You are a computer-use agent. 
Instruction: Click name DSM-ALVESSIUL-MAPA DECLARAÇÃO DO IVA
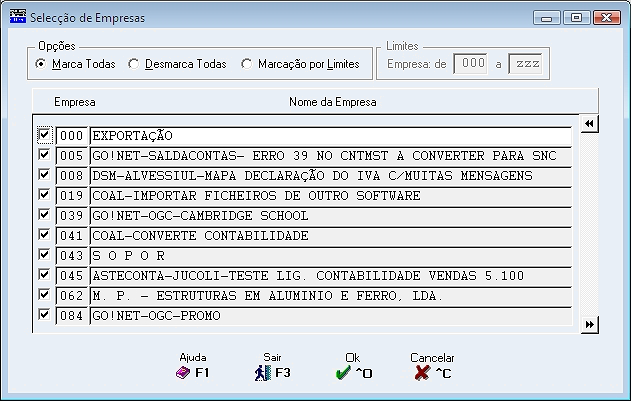330,176
